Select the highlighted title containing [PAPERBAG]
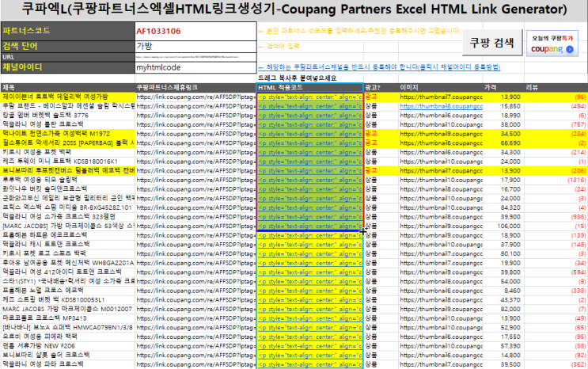588x369 pixels. click(68, 143)
